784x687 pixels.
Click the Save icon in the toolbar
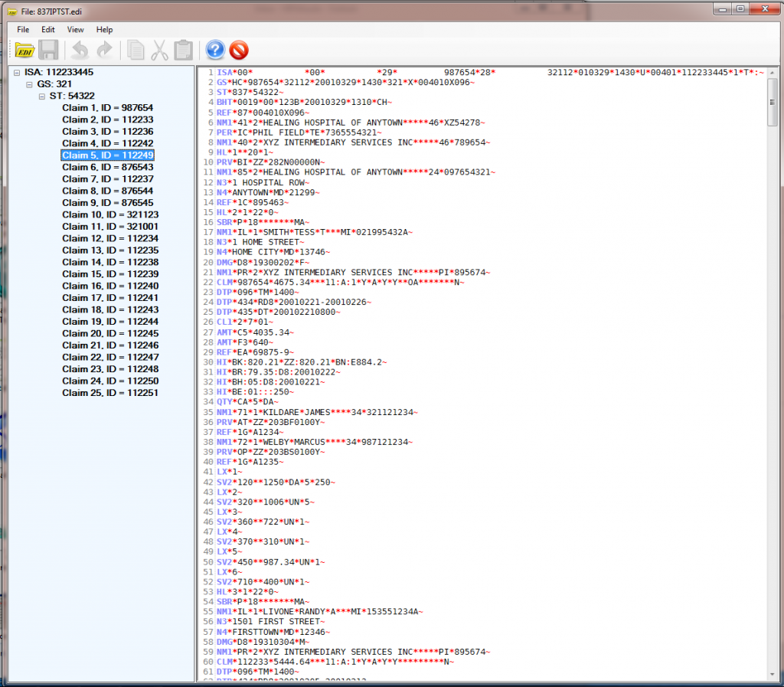[47, 50]
